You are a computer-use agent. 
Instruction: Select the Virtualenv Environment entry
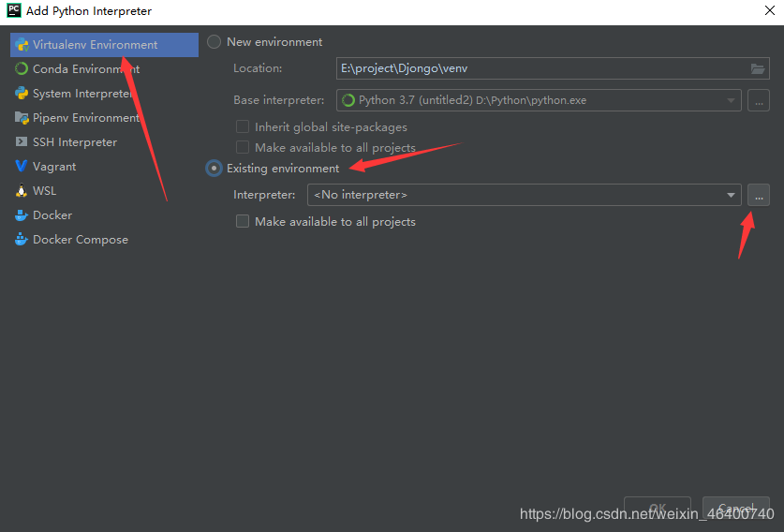point(105,45)
